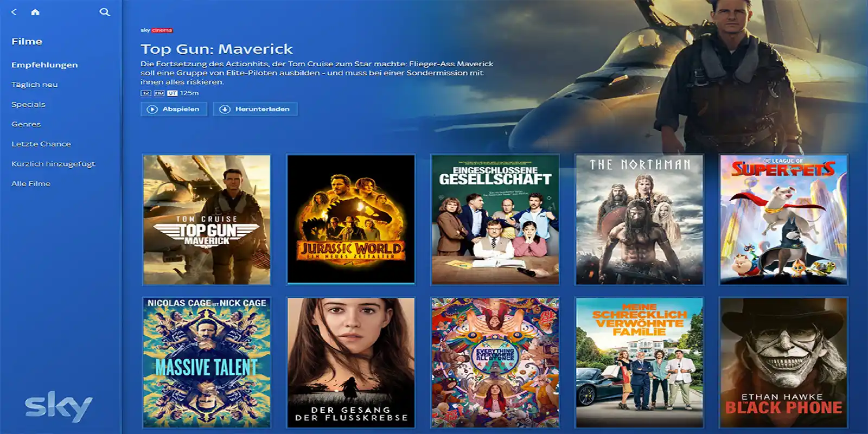
Task: Click the age rating 12 badge
Action: [x=145, y=93]
